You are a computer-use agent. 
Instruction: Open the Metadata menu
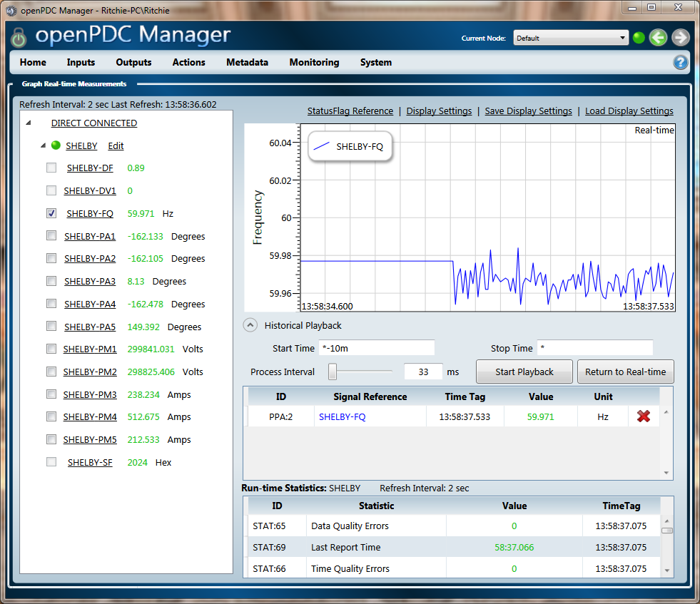click(248, 63)
